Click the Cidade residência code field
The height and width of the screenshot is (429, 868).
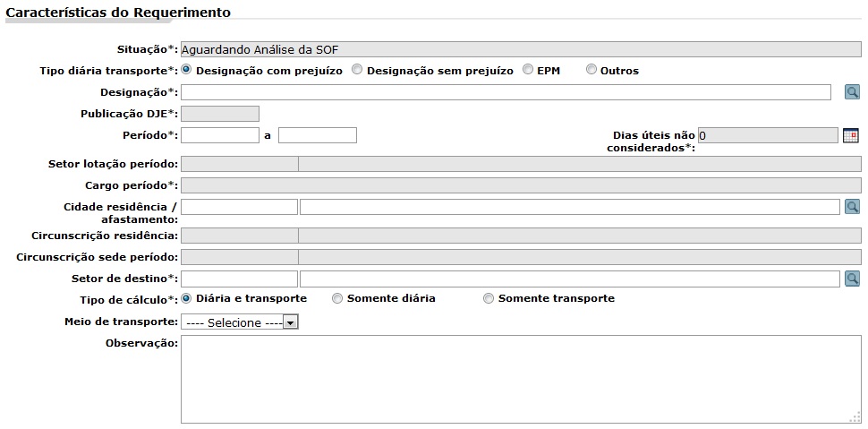click(x=239, y=207)
